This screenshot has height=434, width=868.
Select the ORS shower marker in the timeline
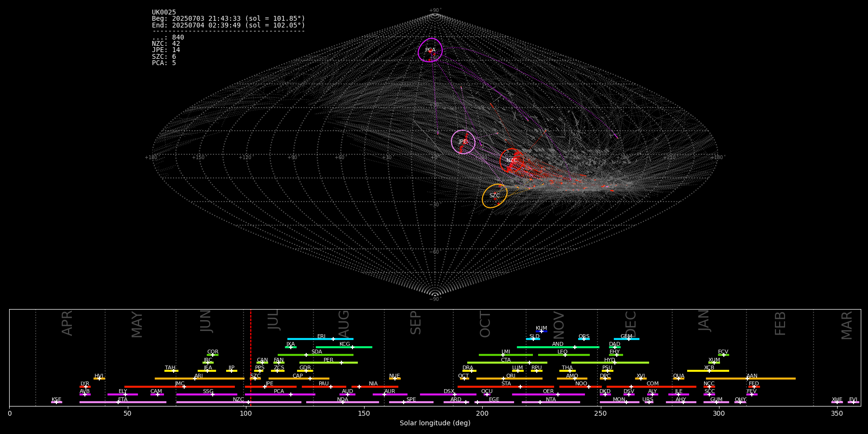click(584, 339)
